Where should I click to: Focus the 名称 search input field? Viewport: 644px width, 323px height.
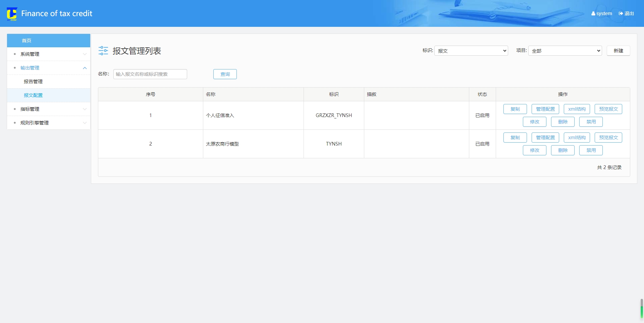[x=150, y=74]
